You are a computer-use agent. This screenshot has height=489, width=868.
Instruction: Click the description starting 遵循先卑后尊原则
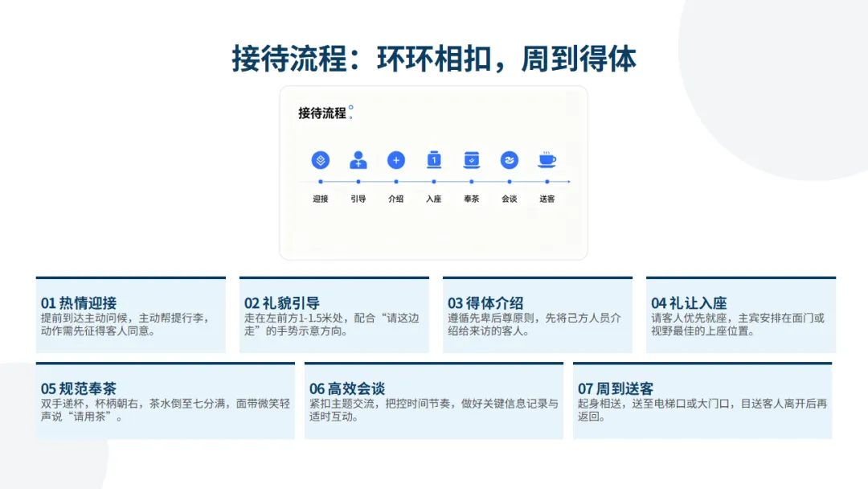pyautogui.click(x=534, y=324)
